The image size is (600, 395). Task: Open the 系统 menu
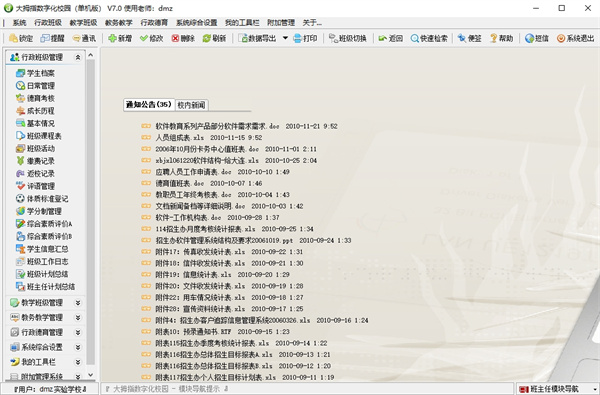tap(20, 23)
